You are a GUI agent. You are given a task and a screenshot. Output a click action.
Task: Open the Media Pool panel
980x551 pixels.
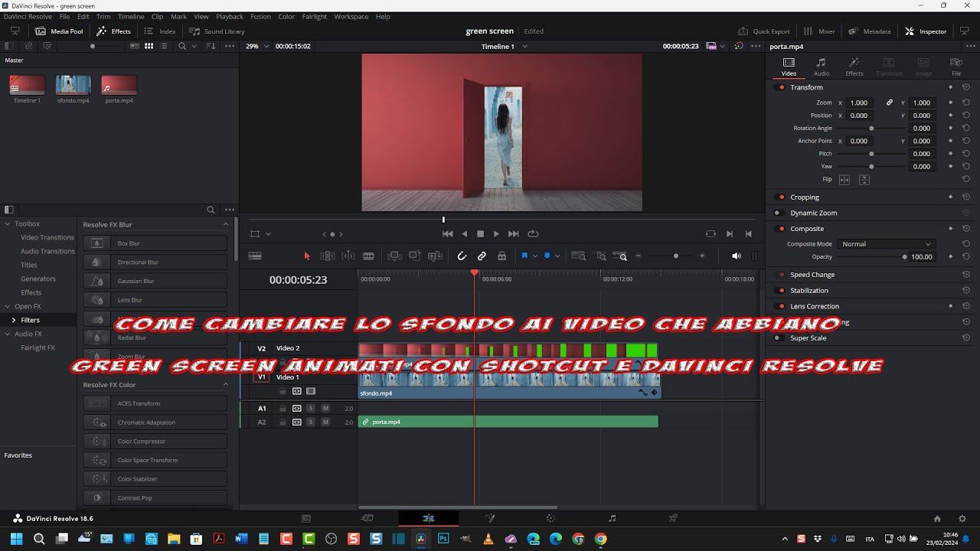(x=59, y=31)
